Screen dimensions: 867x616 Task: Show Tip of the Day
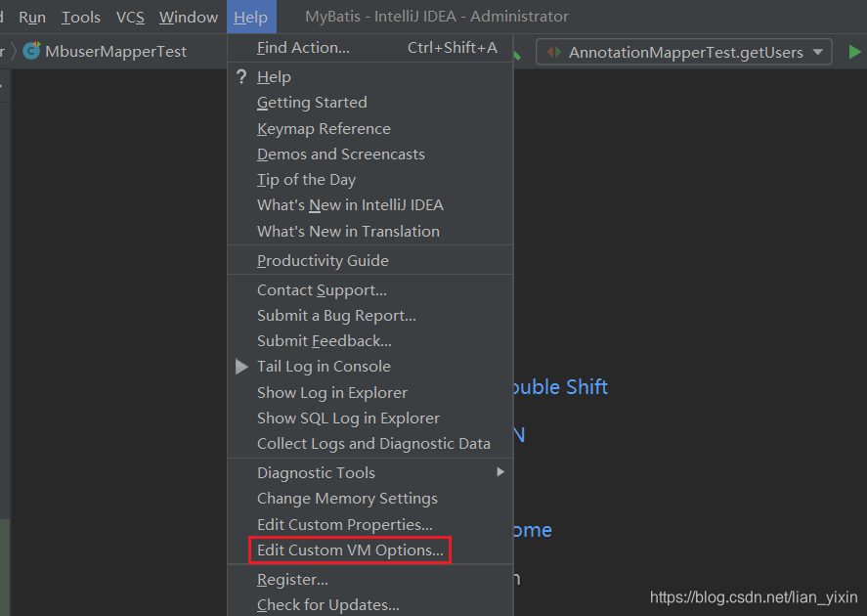[369, 180]
